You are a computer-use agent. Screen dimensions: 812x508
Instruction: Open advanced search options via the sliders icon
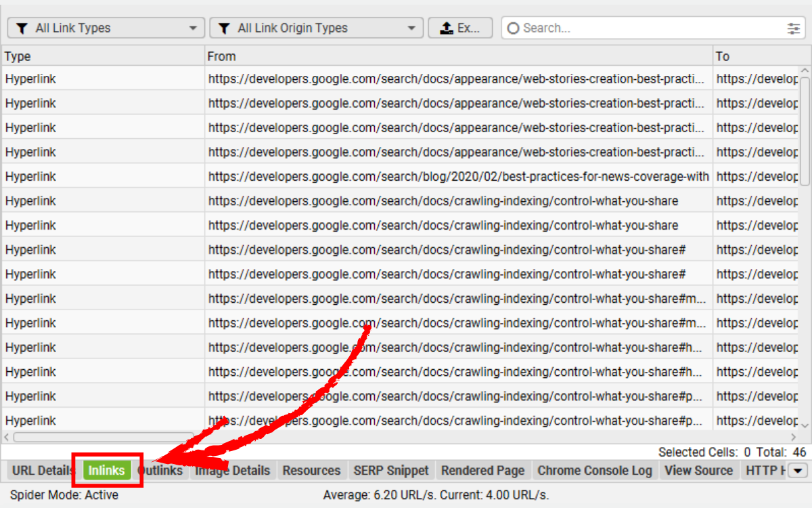coord(794,28)
